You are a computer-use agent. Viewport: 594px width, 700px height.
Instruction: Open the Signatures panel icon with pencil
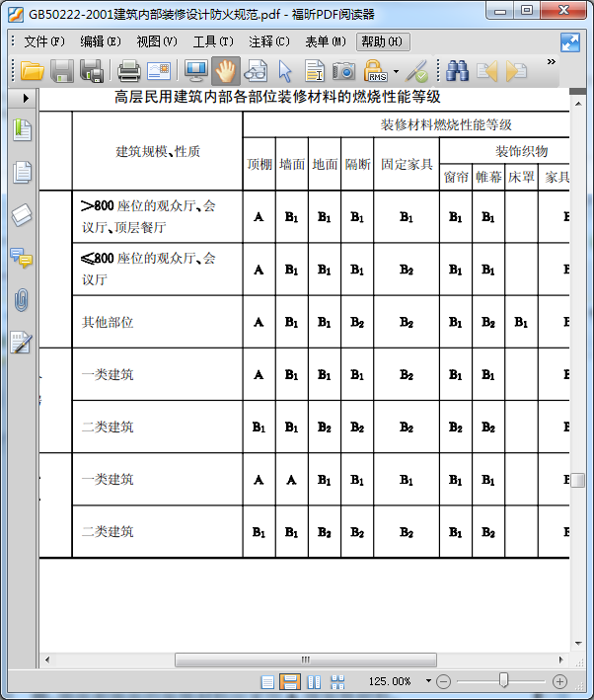tap(21, 343)
